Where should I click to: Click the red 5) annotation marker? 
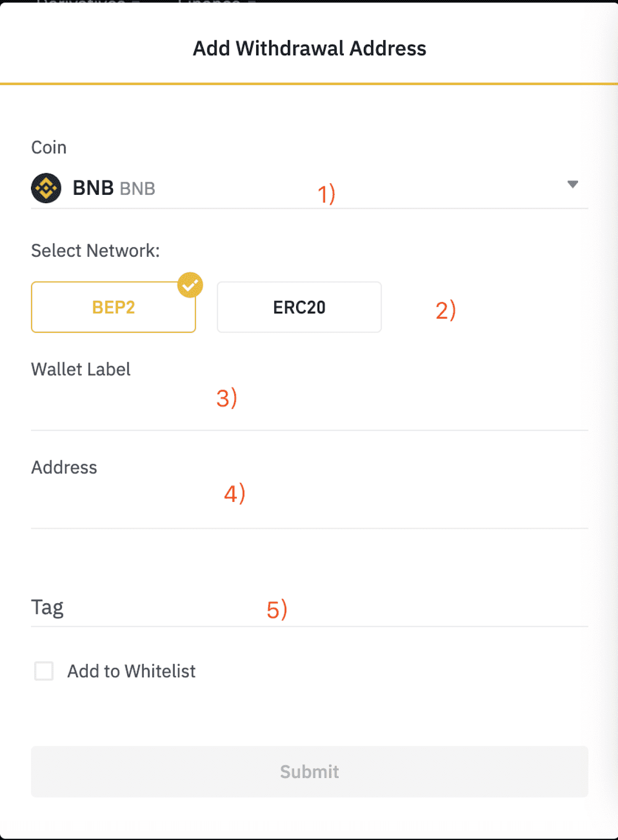(277, 610)
